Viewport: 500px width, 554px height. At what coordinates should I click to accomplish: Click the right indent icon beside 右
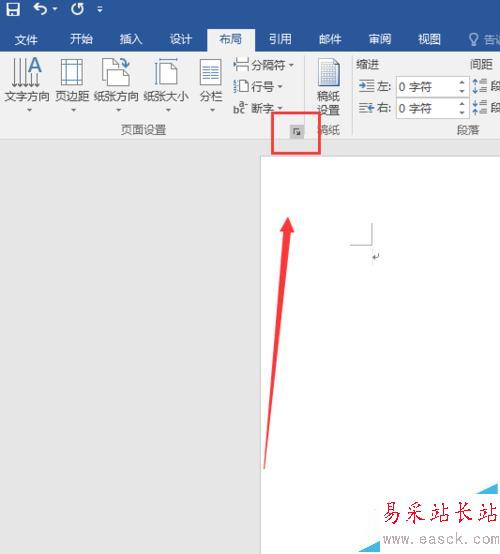point(366,108)
